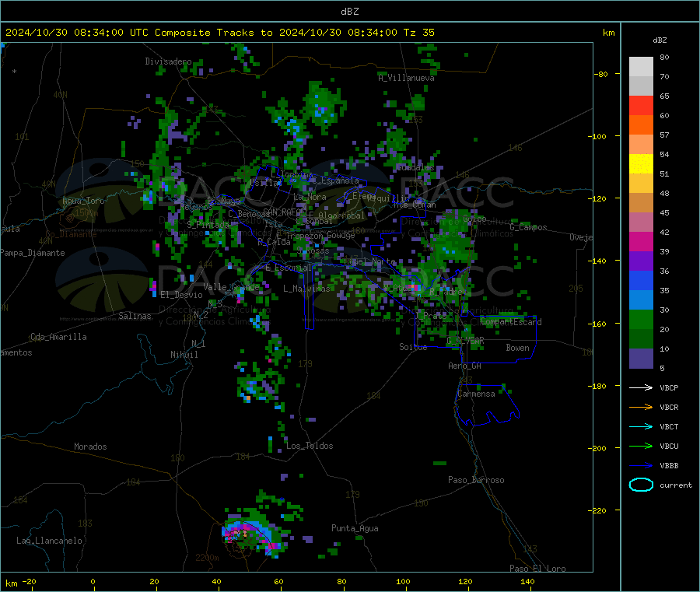Click the Paso_Barroso place label

pos(476,480)
